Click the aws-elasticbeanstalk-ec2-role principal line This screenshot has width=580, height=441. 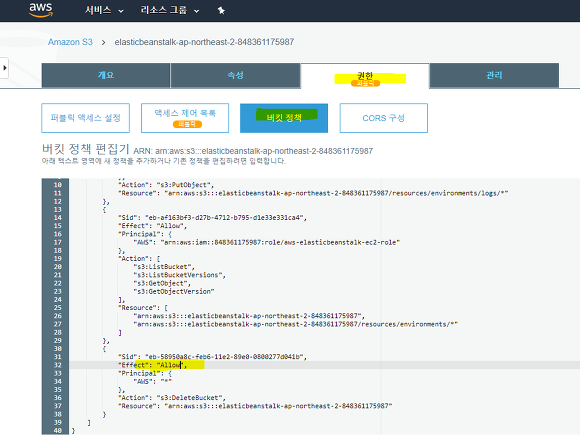tap(267, 242)
